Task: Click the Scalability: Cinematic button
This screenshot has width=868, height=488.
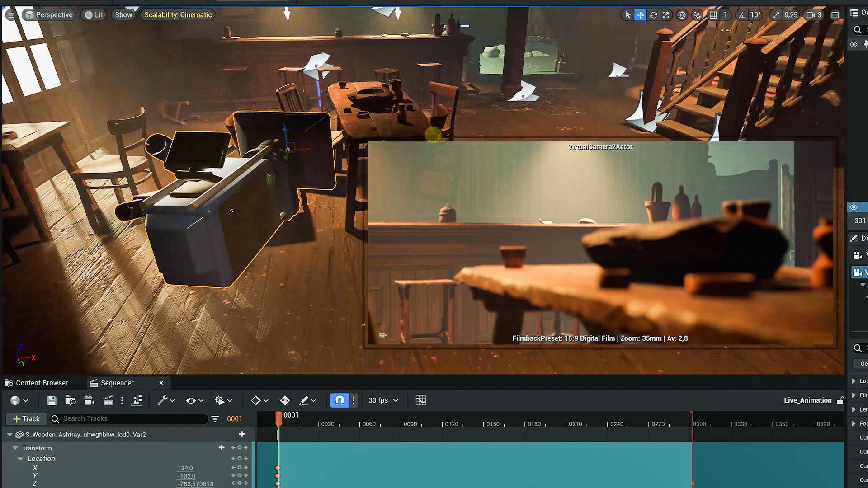Action: coord(178,15)
